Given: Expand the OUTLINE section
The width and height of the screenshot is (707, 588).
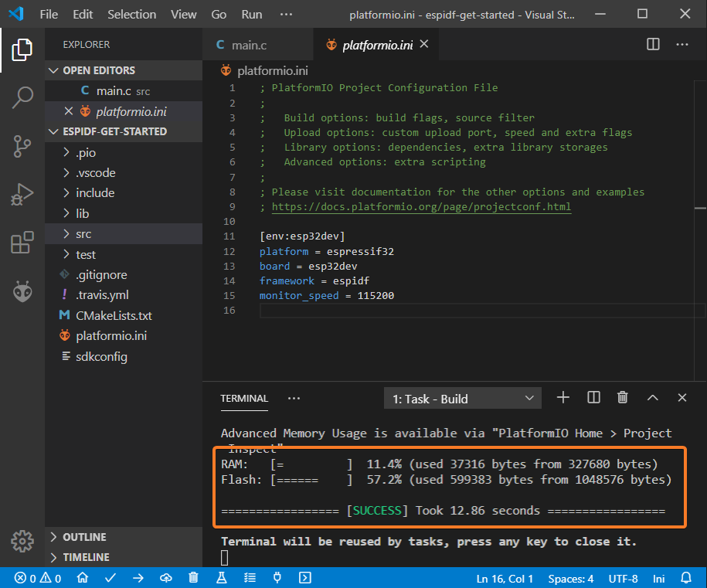Looking at the screenshot, I should (124, 537).
